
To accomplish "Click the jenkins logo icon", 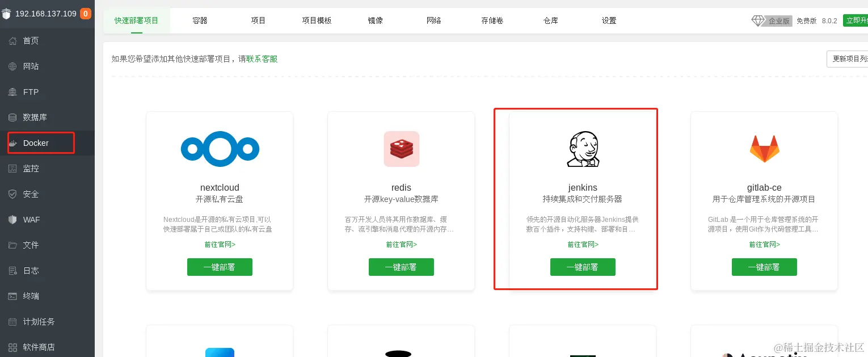I will pos(583,149).
